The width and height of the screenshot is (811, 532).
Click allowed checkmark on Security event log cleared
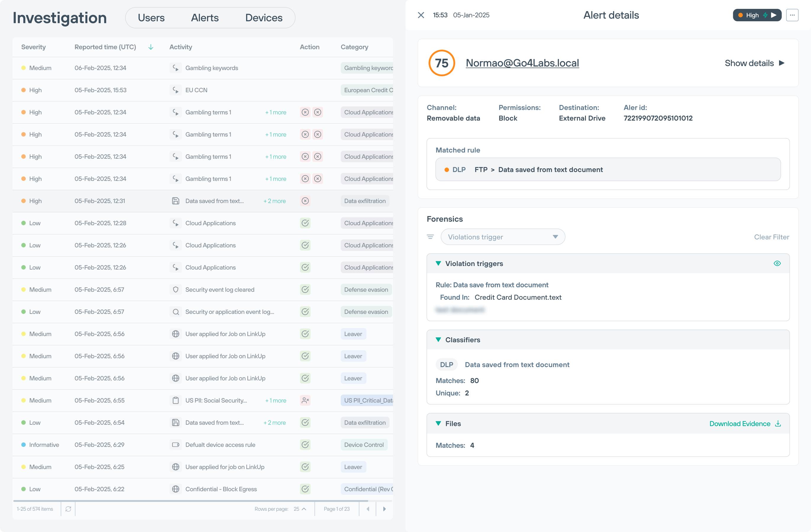click(305, 290)
